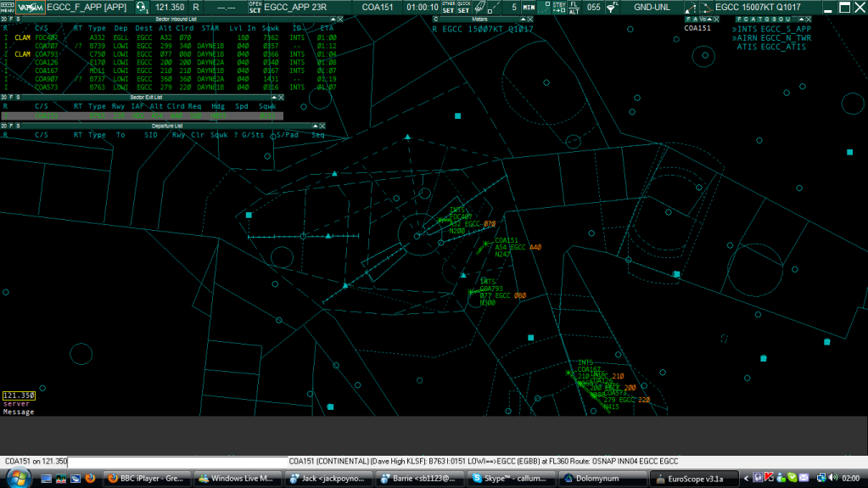Click the filter funnel FL icon
Screen dimensions: 868x488
(x=612, y=7)
